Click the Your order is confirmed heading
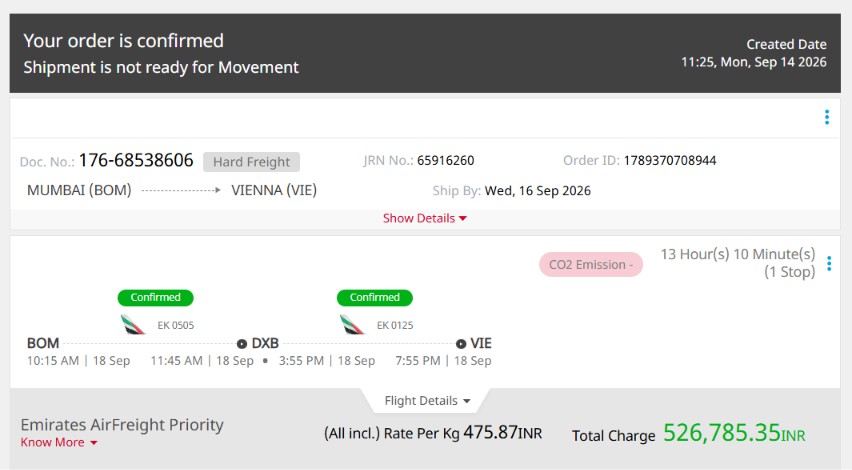This screenshot has height=470, width=852. point(123,41)
